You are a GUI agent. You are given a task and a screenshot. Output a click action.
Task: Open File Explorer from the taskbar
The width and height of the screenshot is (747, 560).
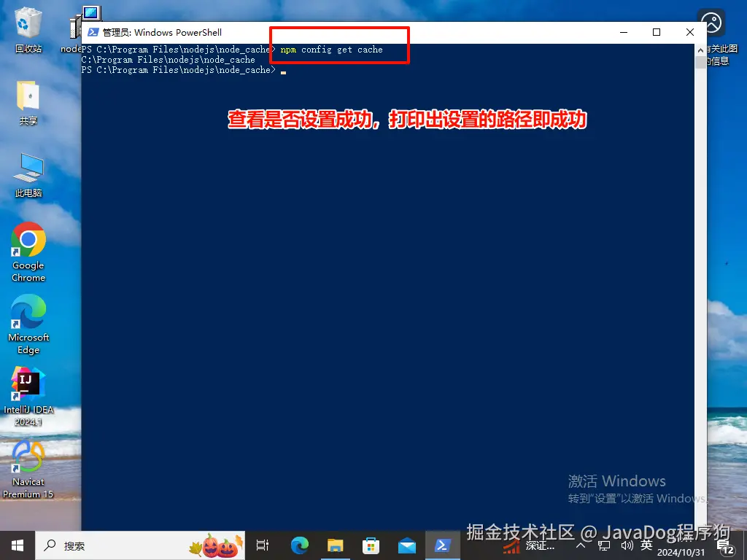[336, 545]
